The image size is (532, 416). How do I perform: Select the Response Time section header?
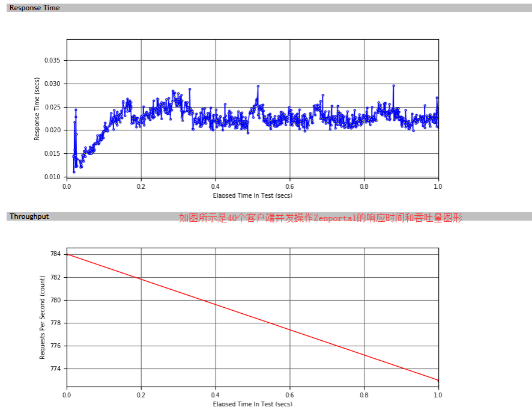click(269, 8)
